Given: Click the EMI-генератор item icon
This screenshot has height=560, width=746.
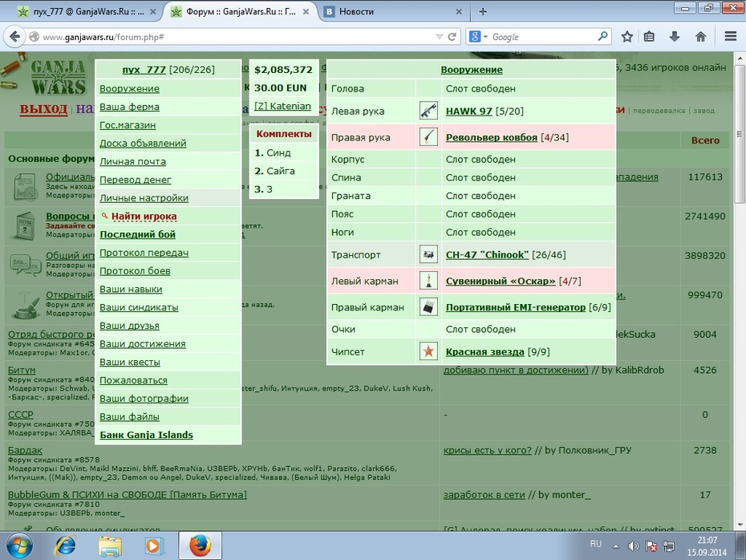Looking at the screenshot, I should pyautogui.click(x=428, y=307).
